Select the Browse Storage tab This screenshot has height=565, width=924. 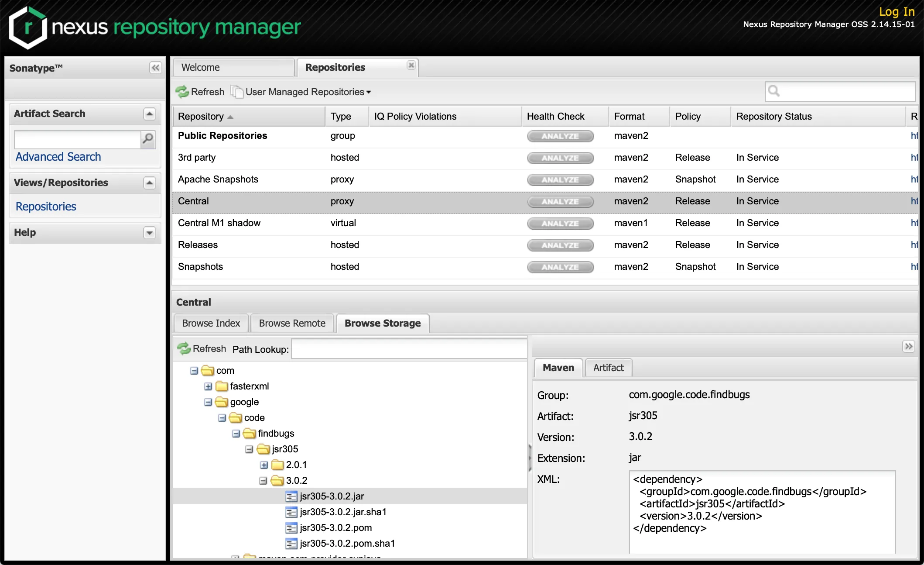[x=383, y=323]
